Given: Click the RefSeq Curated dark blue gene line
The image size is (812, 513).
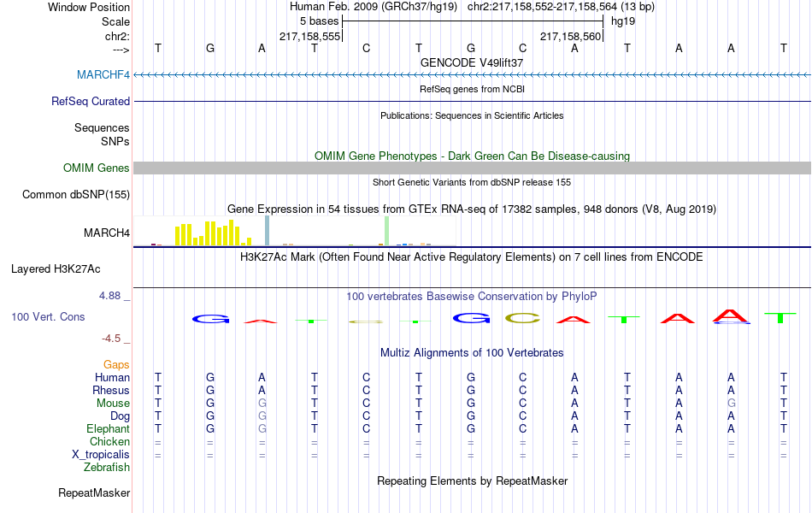Looking at the screenshot, I should (473, 101).
